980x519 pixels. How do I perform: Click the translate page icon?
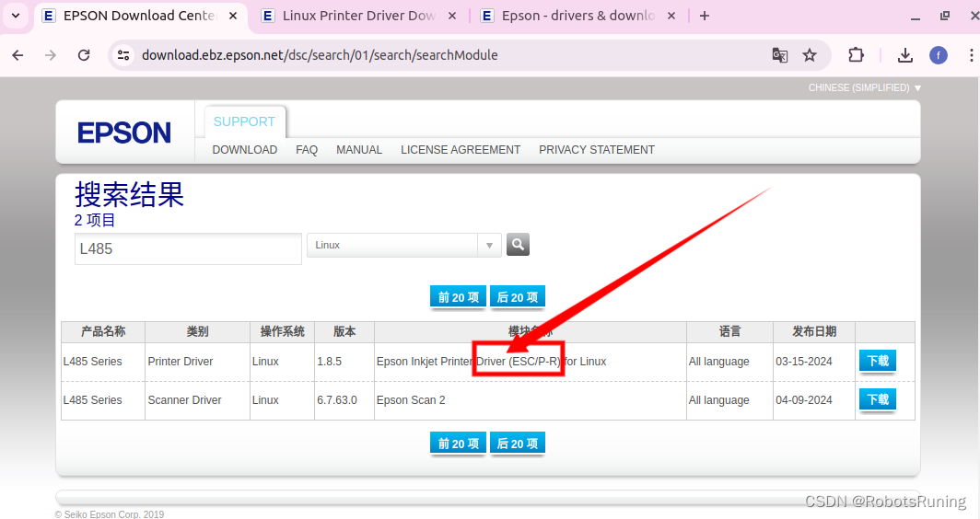pos(779,55)
